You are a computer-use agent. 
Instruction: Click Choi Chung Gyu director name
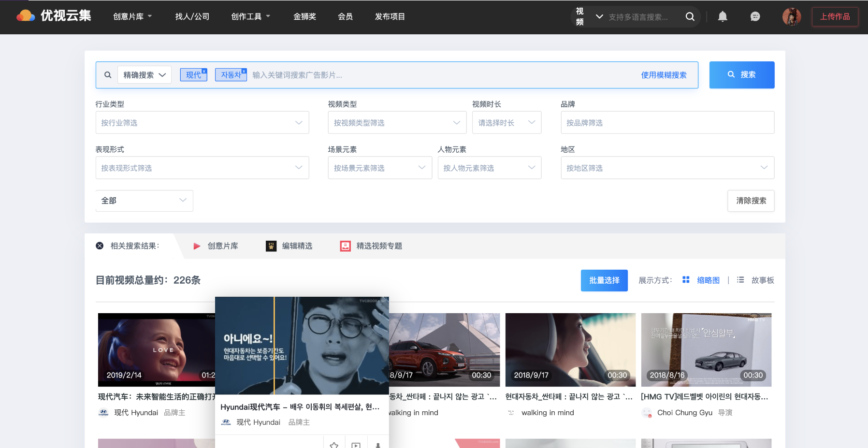click(685, 413)
